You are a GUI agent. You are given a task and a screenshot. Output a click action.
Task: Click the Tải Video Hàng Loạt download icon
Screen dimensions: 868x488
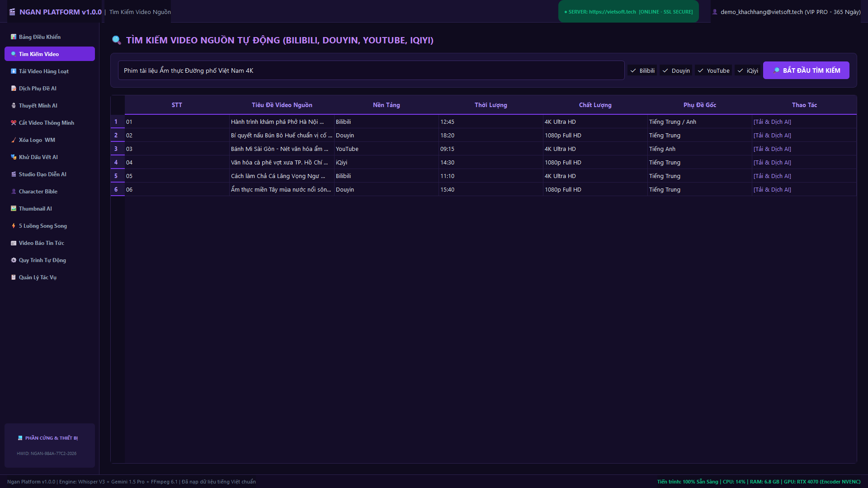pos(14,71)
